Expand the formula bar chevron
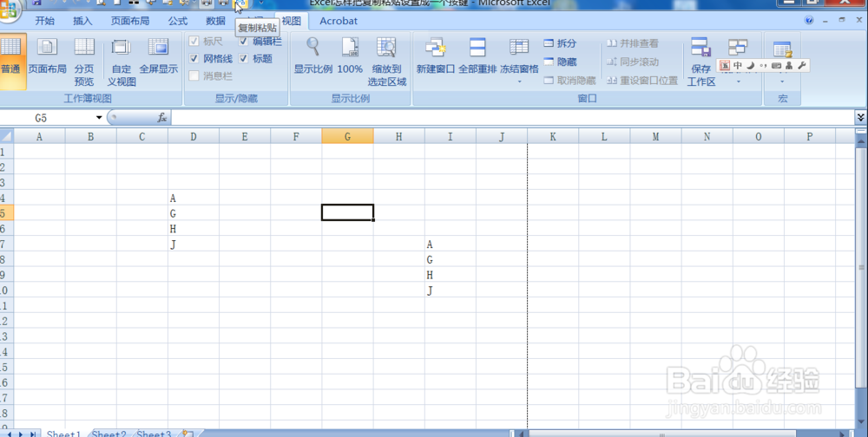868x437 pixels. pos(861,117)
